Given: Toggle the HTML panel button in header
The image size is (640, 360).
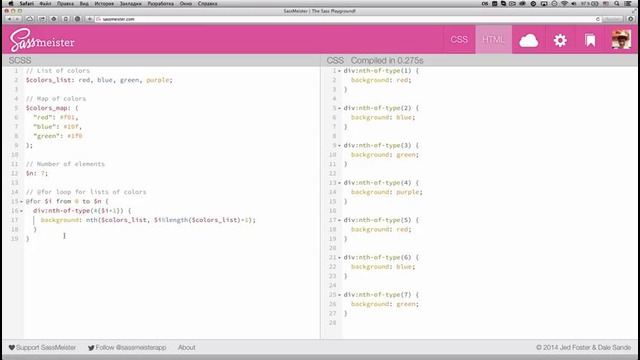Looking at the screenshot, I should click(493, 40).
